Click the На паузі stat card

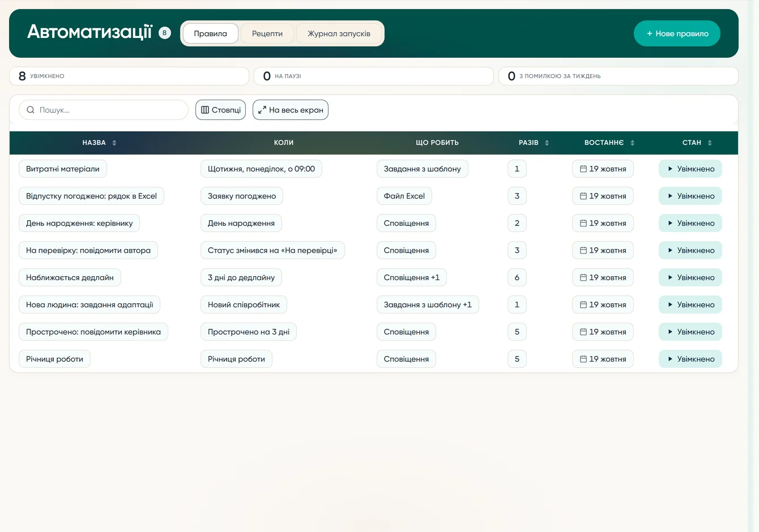click(374, 76)
